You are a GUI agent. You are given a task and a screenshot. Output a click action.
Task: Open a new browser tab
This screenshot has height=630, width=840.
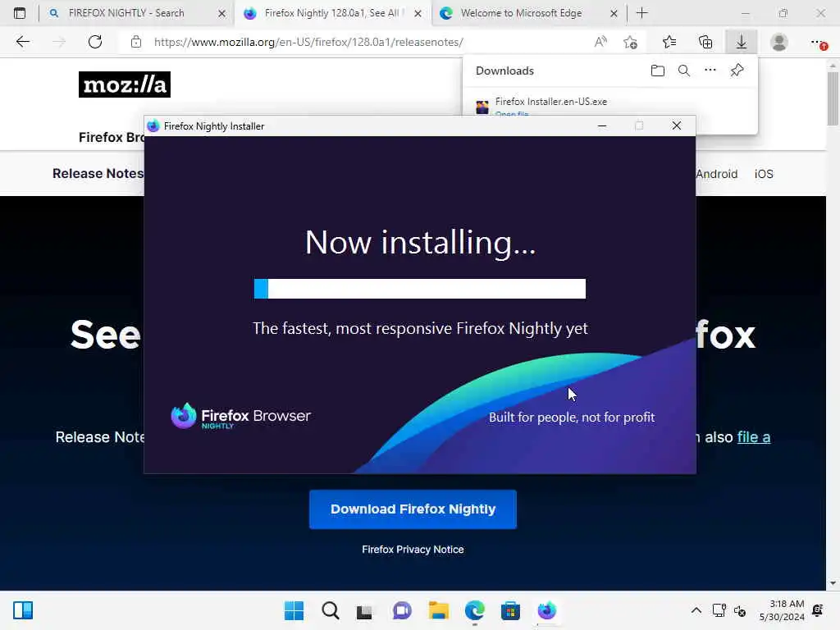click(641, 13)
